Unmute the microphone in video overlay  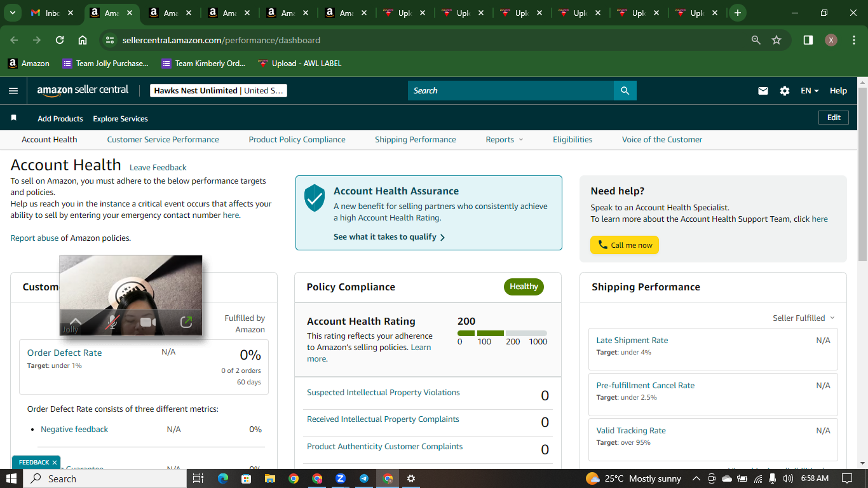[112, 322]
